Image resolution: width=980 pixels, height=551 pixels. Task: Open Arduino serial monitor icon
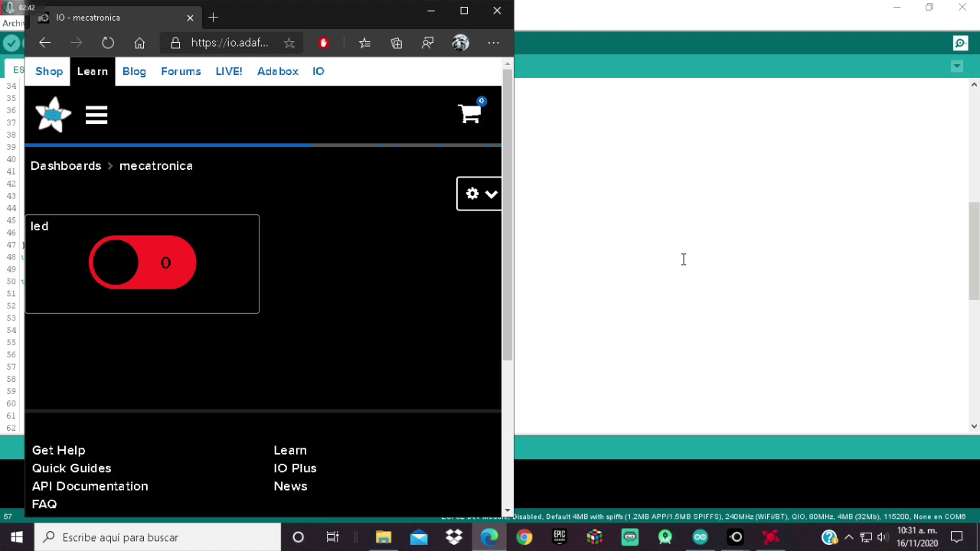click(x=960, y=43)
